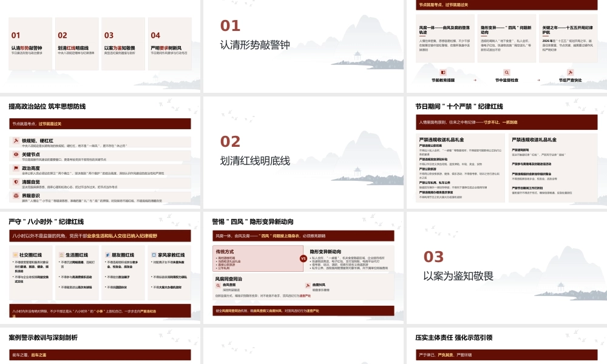Click the eye icon beside 关键节点
Image resolution: width=607 pixels, height=364 pixels.
[x=16, y=154]
